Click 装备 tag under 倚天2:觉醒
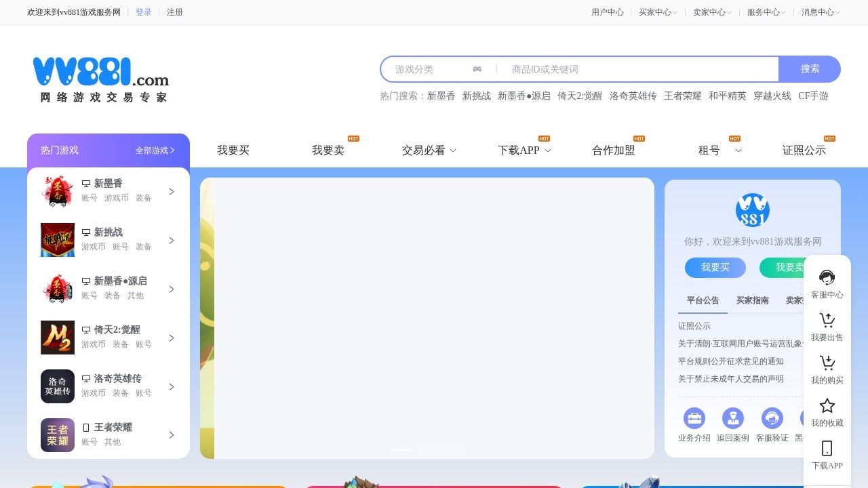This screenshot has width=868, height=488. pyautogui.click(x=121, y=344)
